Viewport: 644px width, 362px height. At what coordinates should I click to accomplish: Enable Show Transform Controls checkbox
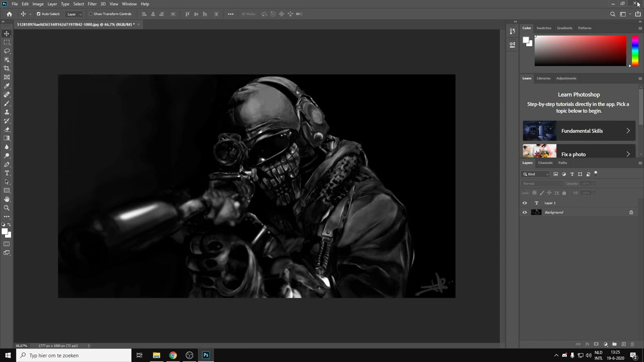(x=91, y=14)
